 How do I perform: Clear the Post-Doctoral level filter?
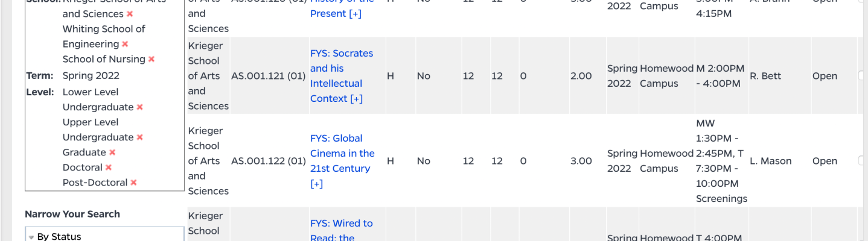(x=133, y=183)
